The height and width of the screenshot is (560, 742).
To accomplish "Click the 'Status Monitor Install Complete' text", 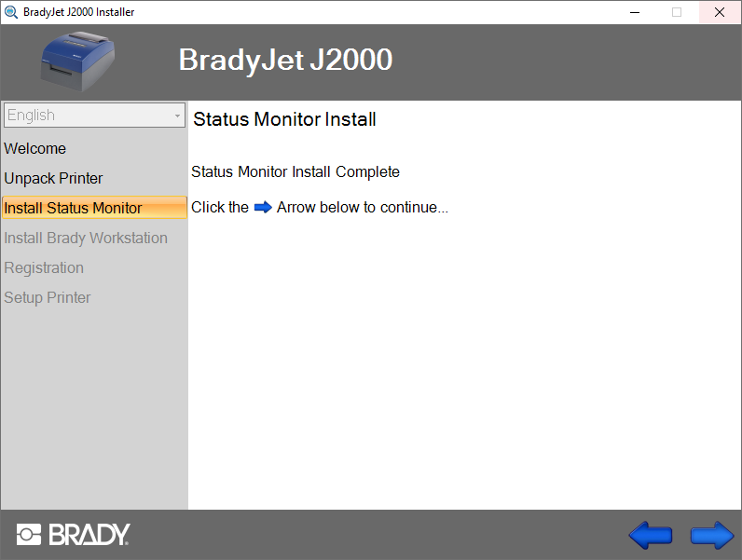I will (x=295, y=171).
